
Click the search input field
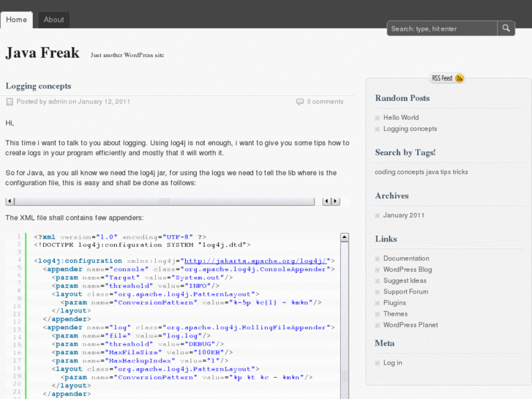point(442,29)
